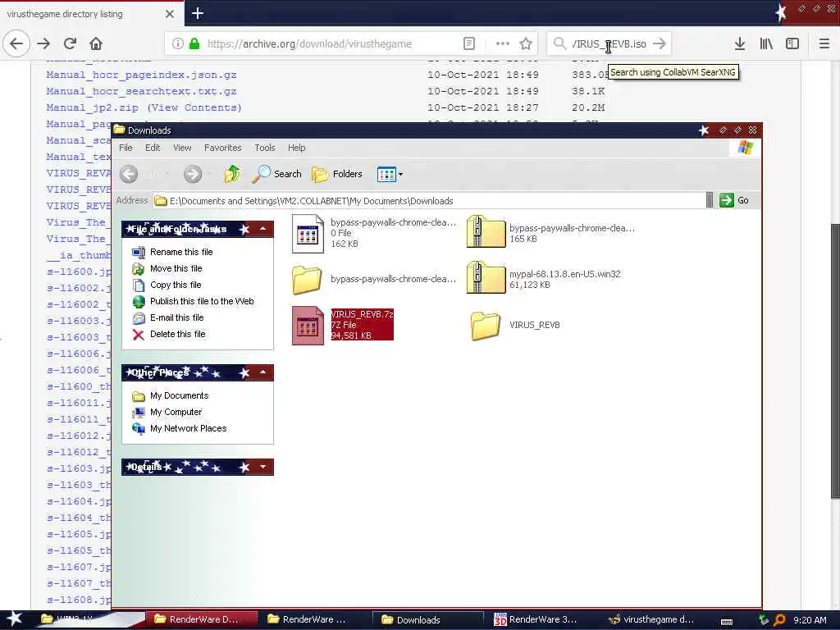Click the Go button beside address bar
Viewport: 840px width, 630px height.
click(734, 200)
